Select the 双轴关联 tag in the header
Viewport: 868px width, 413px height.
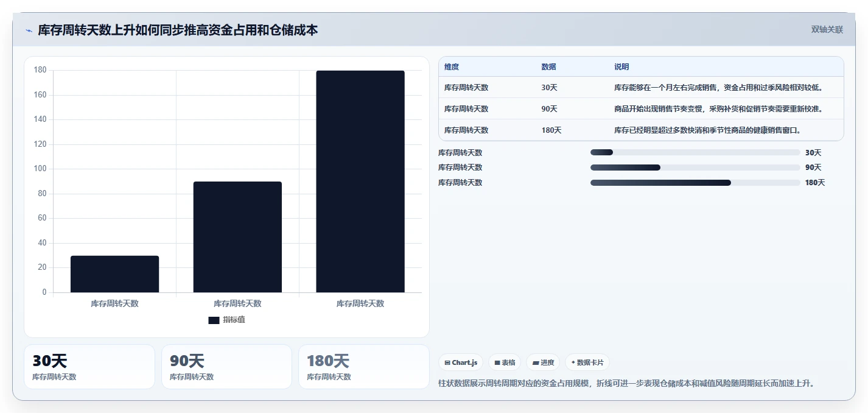(827, 30)
